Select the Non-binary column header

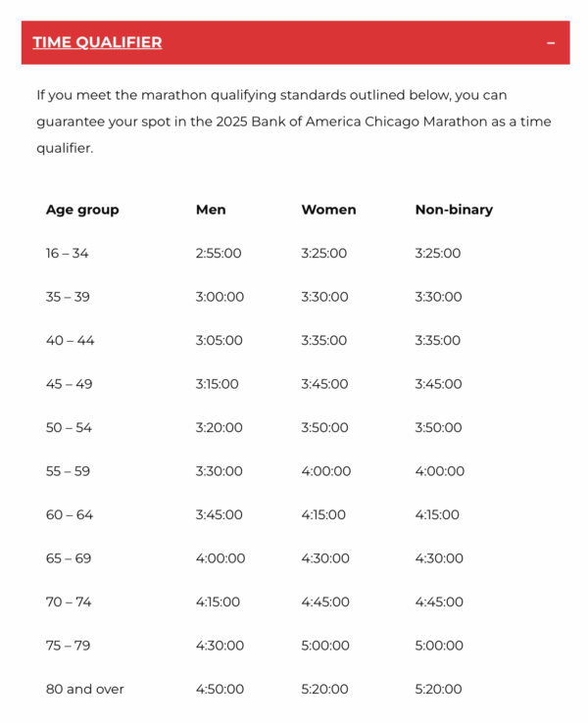coord(454,210)
